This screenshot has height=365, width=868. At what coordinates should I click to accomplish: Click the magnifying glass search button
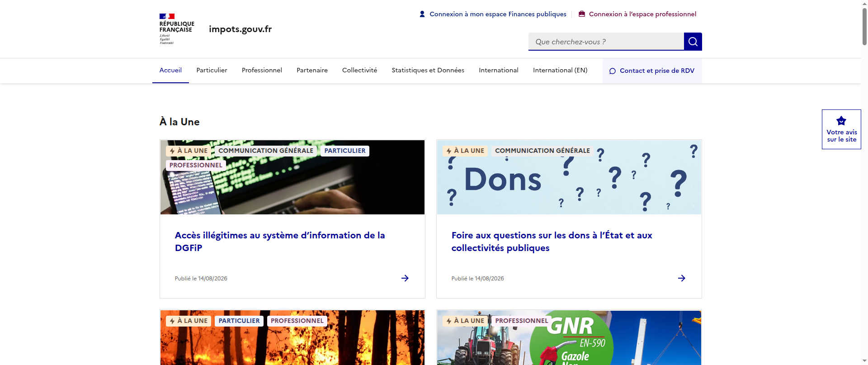point(693,42)
